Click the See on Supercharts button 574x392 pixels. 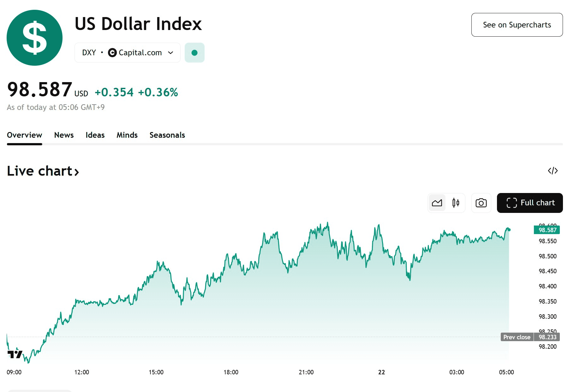517,25
